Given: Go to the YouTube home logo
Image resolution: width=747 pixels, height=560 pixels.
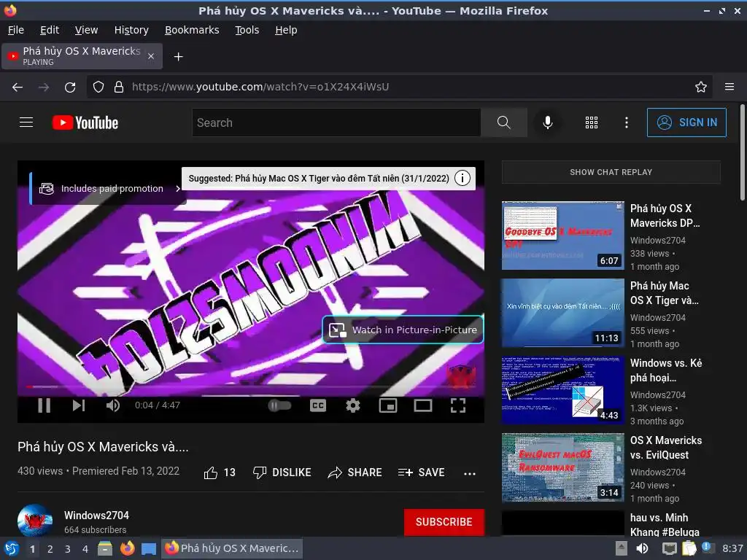Looking at the screenshot, I should point(85,122).
